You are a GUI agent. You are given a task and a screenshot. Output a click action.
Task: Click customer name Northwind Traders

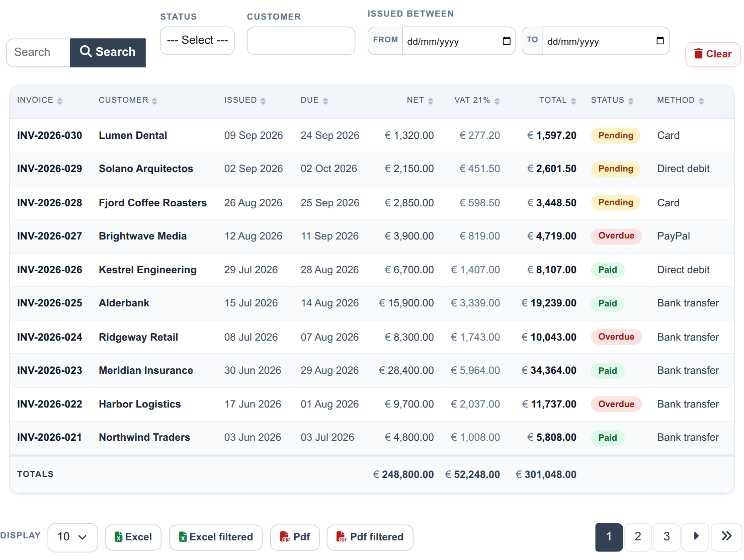point(144,437)
